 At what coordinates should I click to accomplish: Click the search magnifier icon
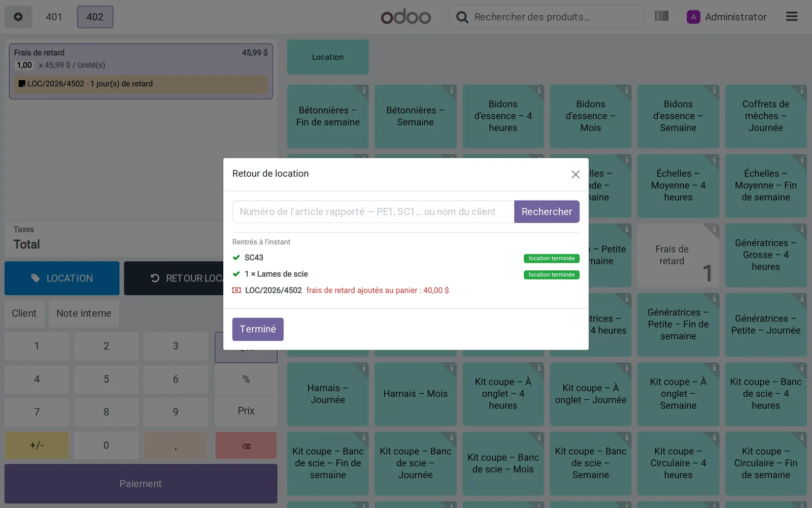pyautogui.click(x=462, y=17)
